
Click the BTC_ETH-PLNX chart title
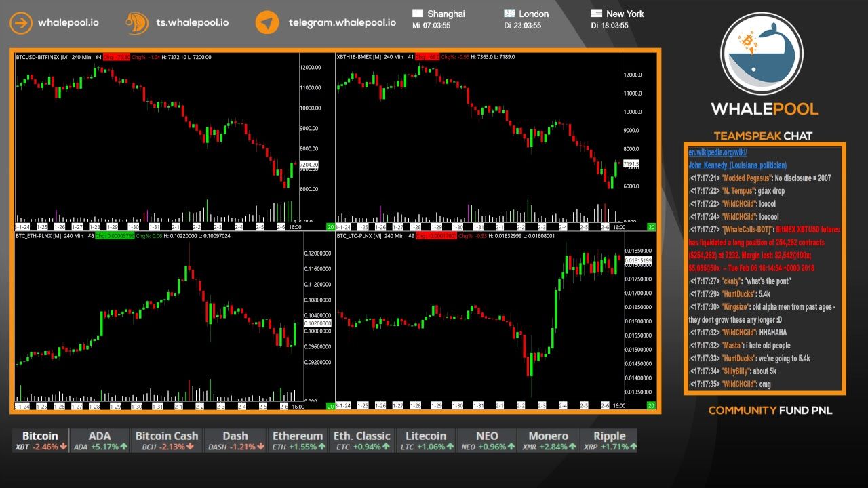click(39, 236)
